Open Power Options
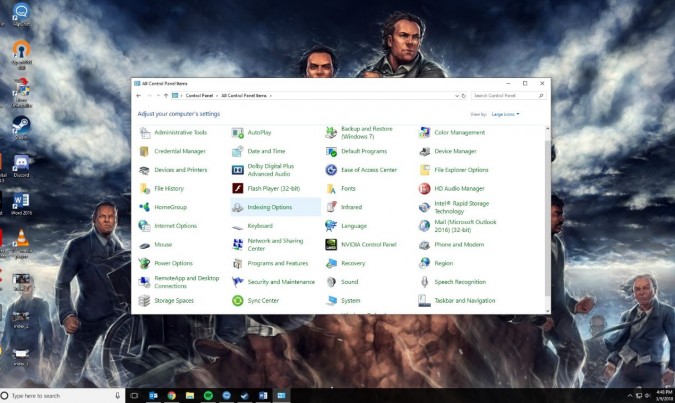 (173, 263)
